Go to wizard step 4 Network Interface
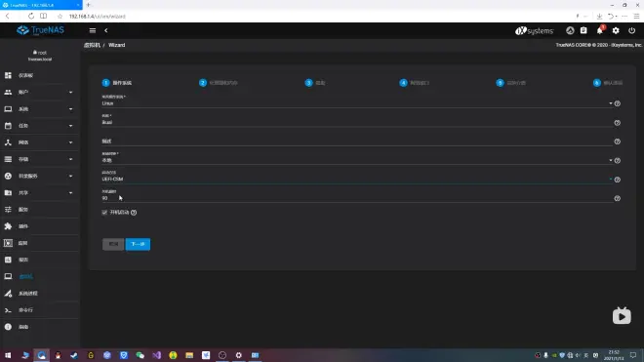This screenshot has width=644, height=362. tap(414, 83)
